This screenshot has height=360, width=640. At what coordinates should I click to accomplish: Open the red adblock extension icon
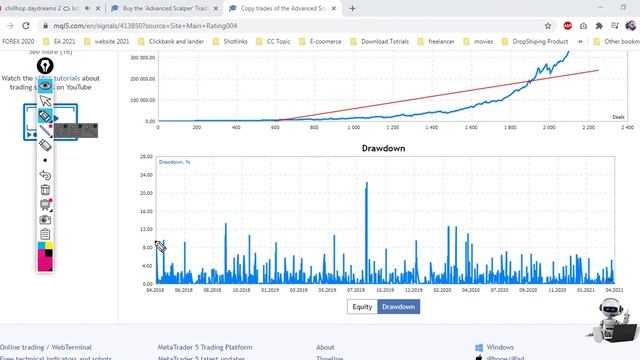tap(567, 26)
